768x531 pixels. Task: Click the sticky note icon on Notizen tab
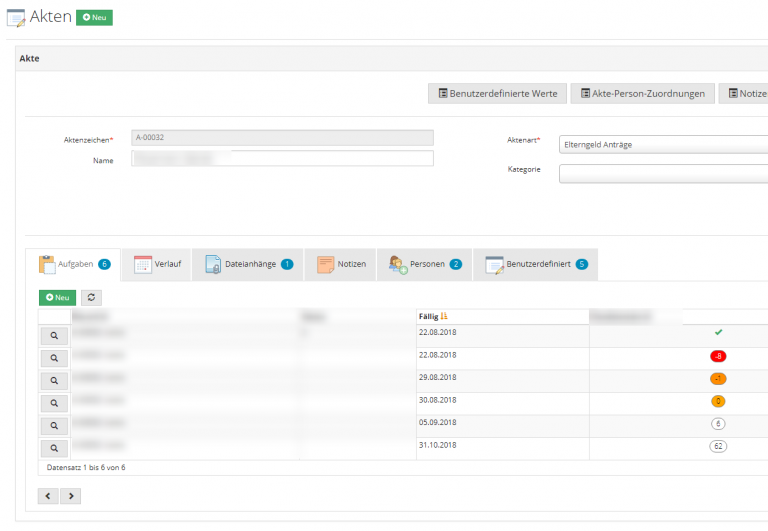point(325,265)
